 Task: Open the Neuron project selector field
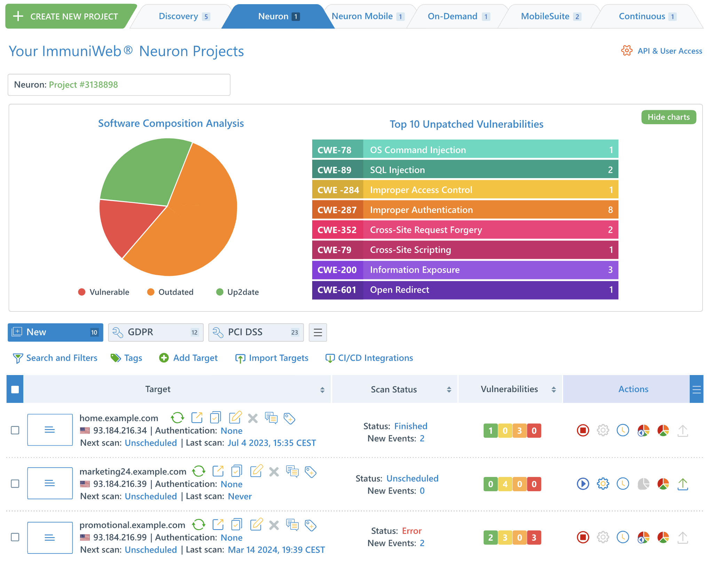(x=119, y=85)
